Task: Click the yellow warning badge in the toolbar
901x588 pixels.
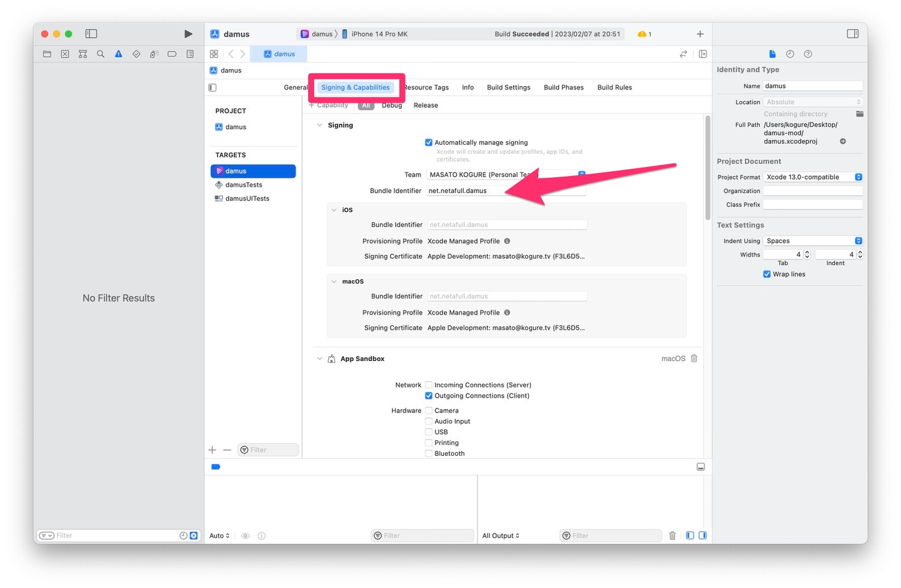Action: pyautogui.click(x=645, y=34)
